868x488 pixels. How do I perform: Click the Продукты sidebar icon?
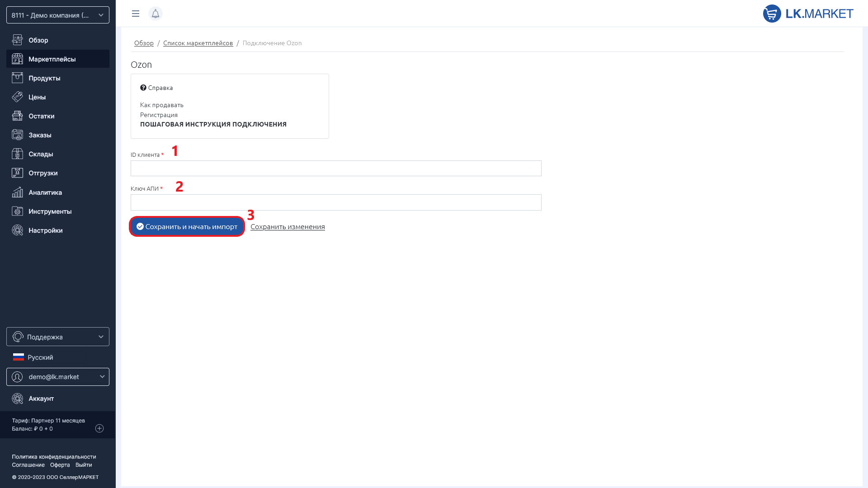[17, 78]
